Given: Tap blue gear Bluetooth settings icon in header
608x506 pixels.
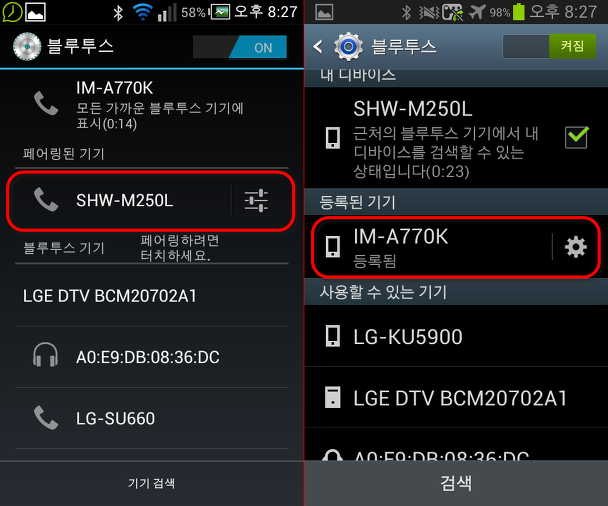Looking at the screenshot, I should (x=349, y=47).
